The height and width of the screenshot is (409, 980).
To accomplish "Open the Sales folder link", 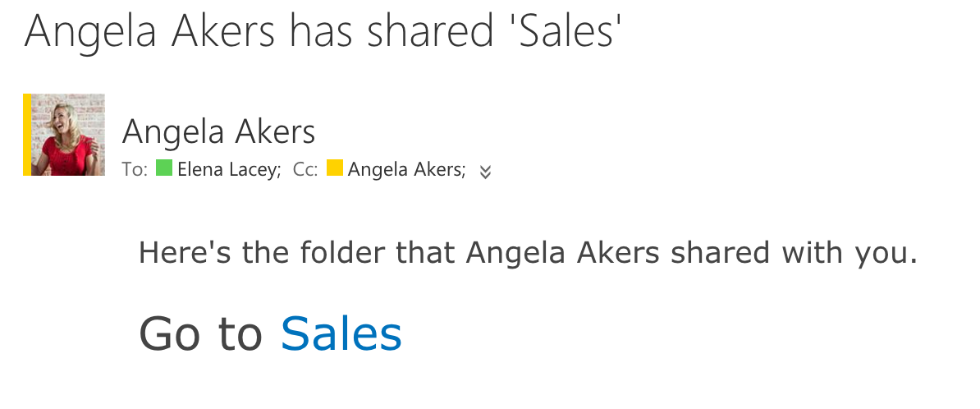I will pyautogui.click(x=341, y=334).
